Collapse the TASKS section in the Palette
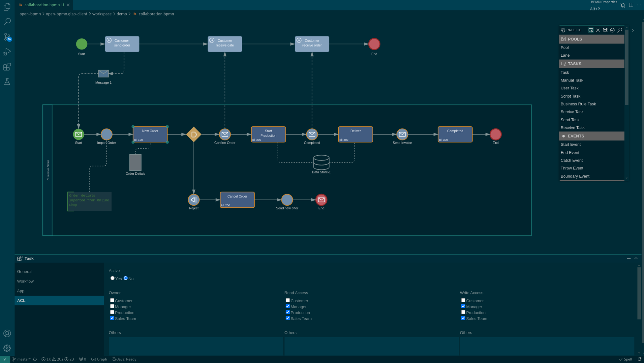644x363 pixels. coord(591,64)
